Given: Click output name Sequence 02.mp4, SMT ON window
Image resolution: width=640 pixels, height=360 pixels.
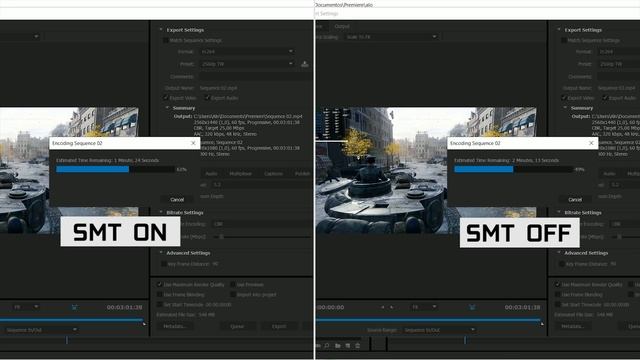Looking at the screenshot, I should [x=218, y=88].
